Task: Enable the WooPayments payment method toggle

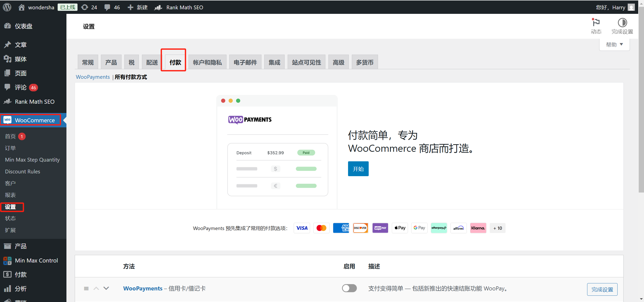Action: tap(349, 288)
